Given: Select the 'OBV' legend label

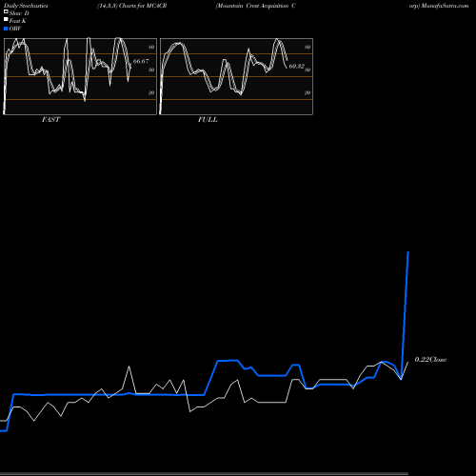Looking at the screenshot, I should [15, 29].
